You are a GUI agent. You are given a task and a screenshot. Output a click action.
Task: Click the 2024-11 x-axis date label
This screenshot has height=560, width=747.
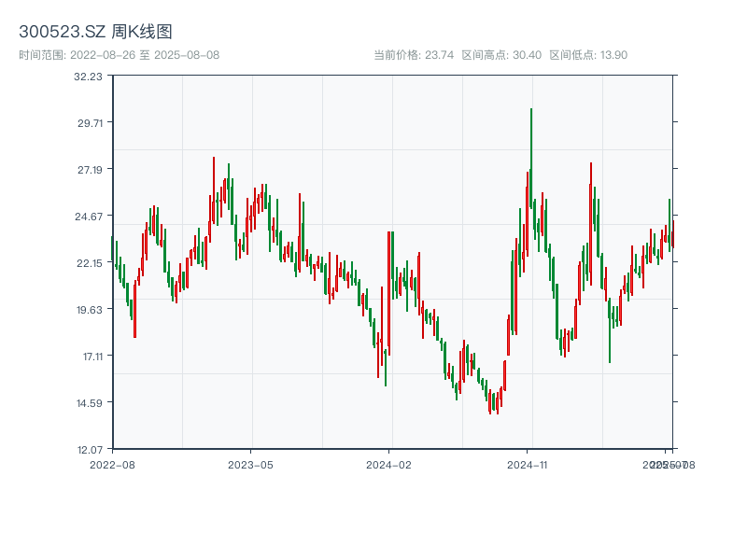528,464
